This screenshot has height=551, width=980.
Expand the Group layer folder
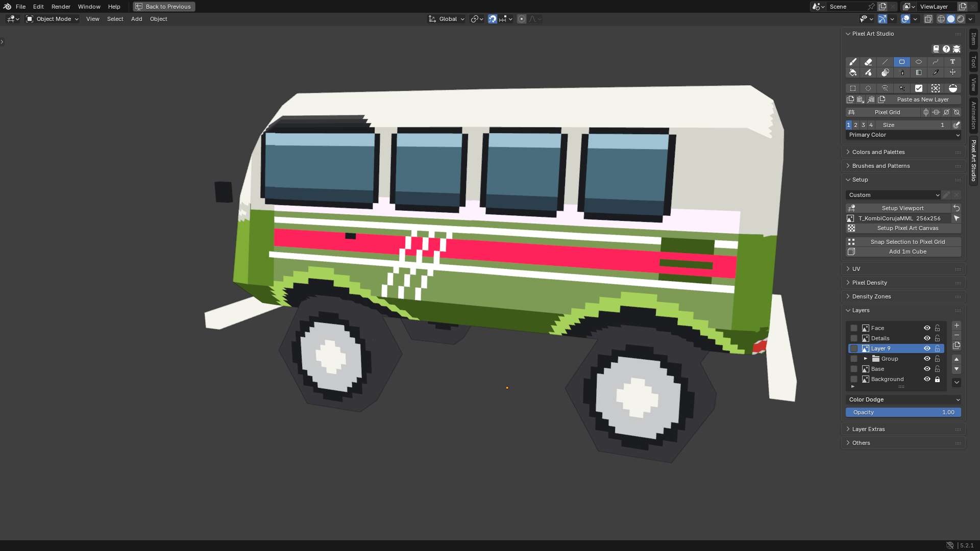pos(866,359)
